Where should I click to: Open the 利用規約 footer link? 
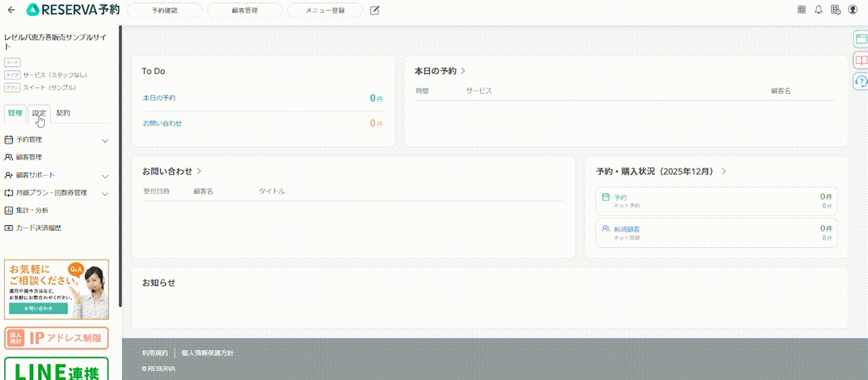point(155,353)
